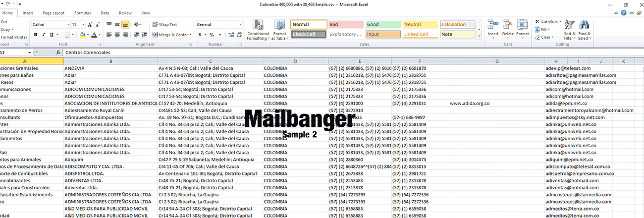Viewport: 644px width, 218px height.
Task: Click Copy button
Action: 6,30
